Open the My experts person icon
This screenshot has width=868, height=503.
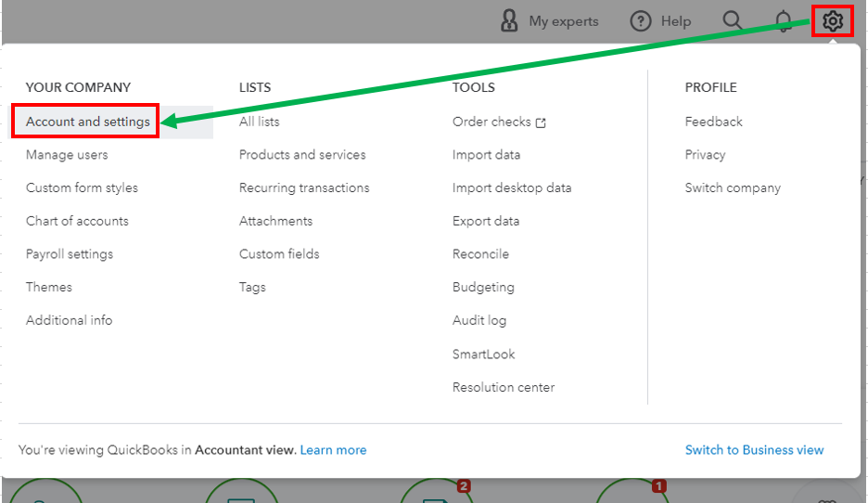click(x=509, y=20)
